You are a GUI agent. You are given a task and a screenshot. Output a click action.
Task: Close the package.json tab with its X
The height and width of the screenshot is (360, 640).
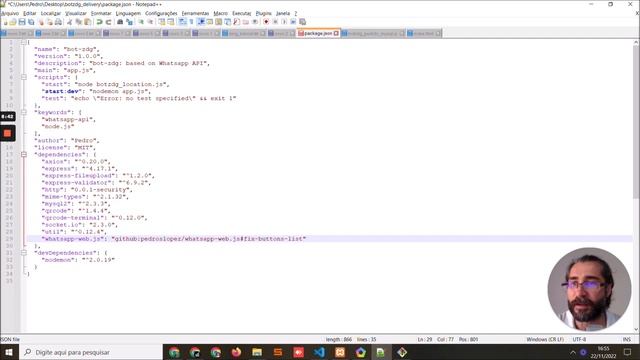tap(336, 33)
